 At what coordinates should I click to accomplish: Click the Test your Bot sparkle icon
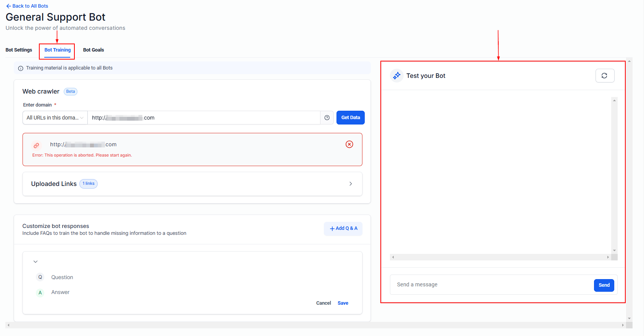tap(397, 76)
